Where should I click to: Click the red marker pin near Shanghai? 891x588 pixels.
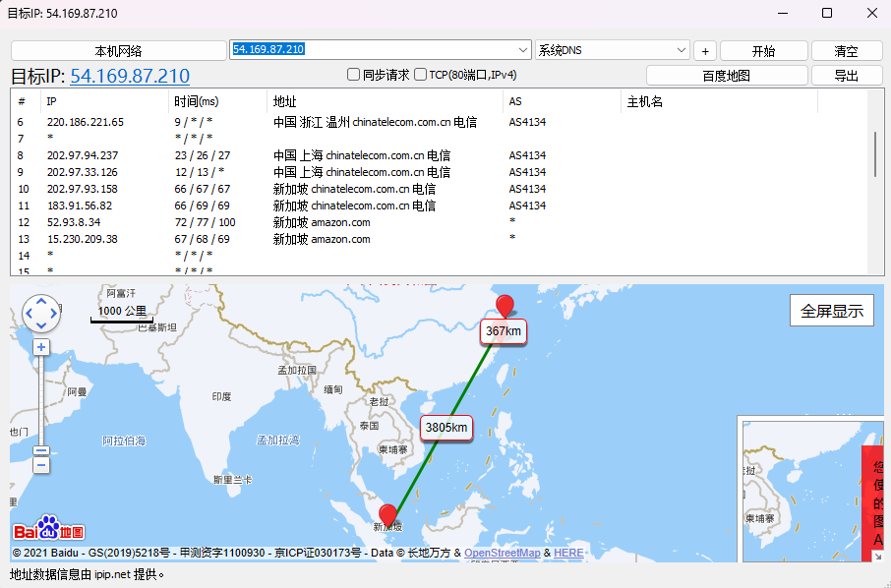tap(505, 305)
